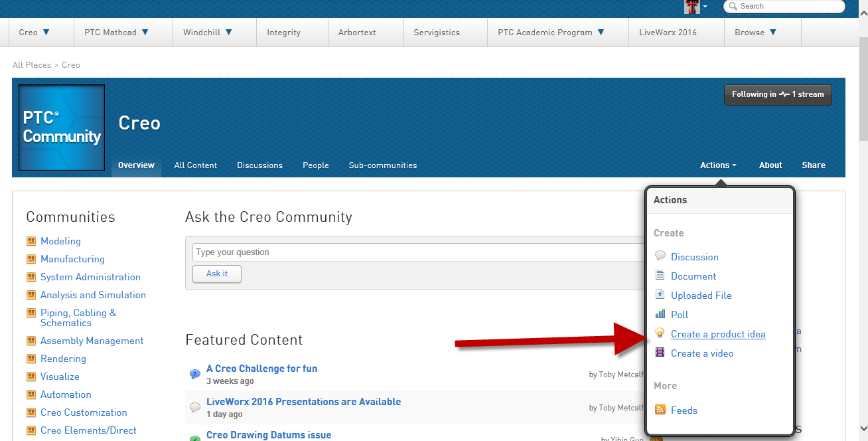Screen dimensions: 868x441
Task: Click the page scrollbar down arrow
Action: pos(863,429)
